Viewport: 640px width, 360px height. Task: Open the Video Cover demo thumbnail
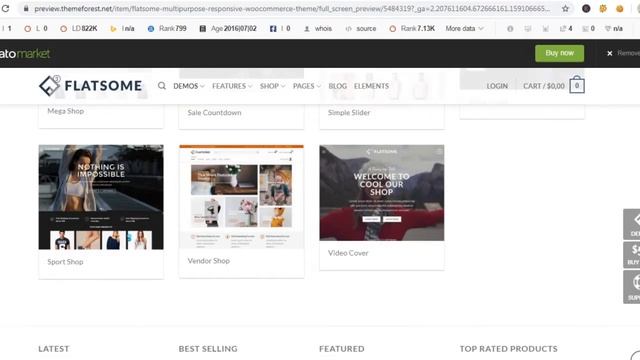tap(382, 193)
